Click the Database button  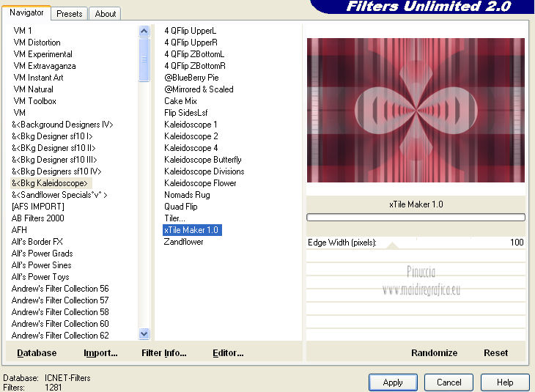click(x=37, y=352)
